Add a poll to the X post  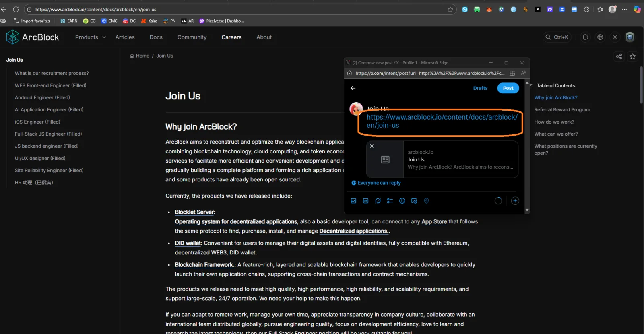pyautogui.click(x=390, y=201)
